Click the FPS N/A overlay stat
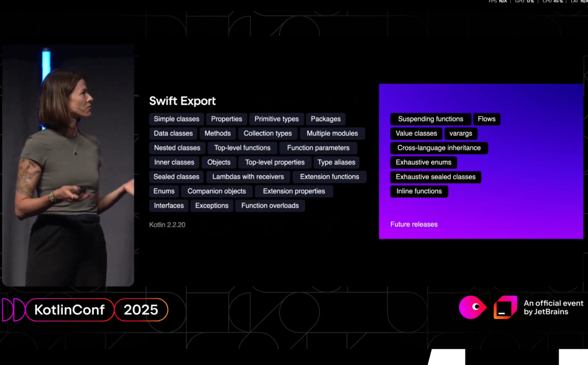 [498, 2]
